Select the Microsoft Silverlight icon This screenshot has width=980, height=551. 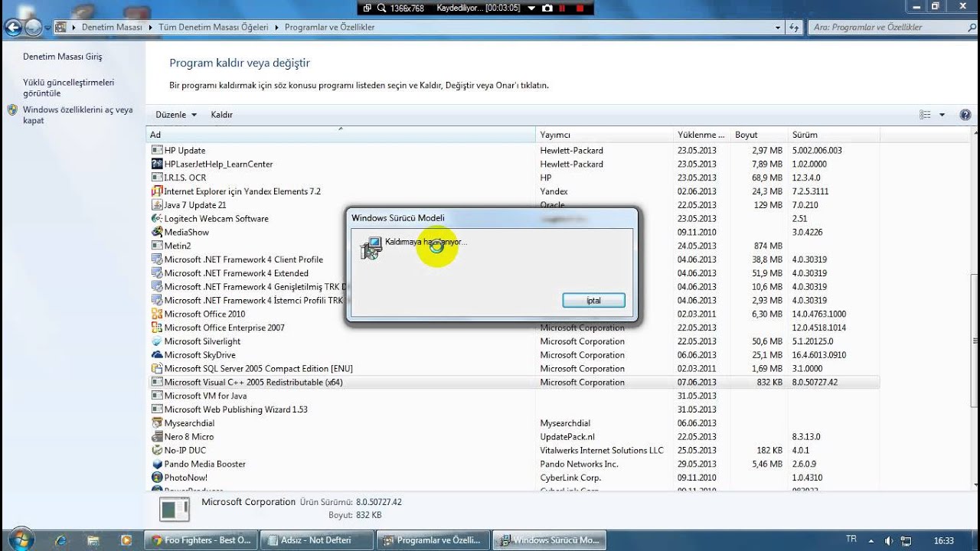157,341
